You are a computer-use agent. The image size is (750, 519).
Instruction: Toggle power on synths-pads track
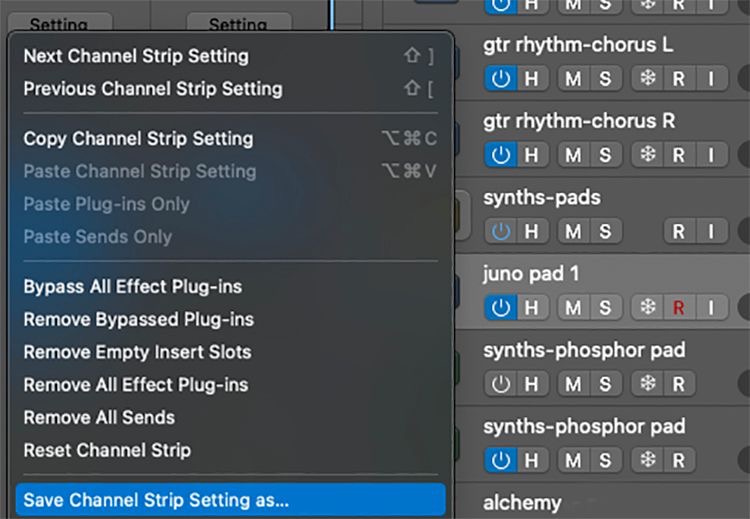(x=501, y=231)
